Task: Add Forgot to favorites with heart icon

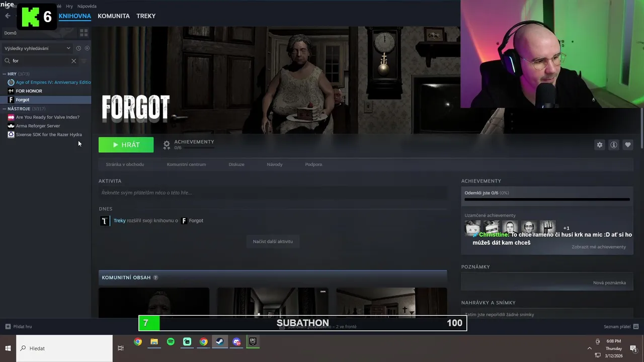Action: tap(627, 145)
